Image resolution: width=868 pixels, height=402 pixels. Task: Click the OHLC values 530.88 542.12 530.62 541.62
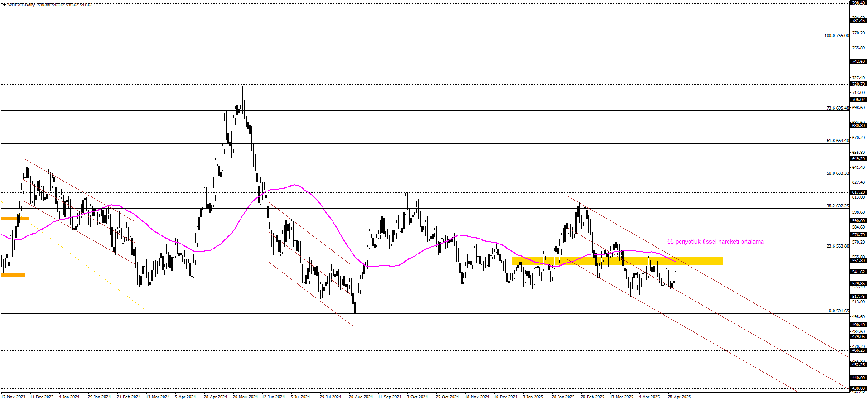65,5
